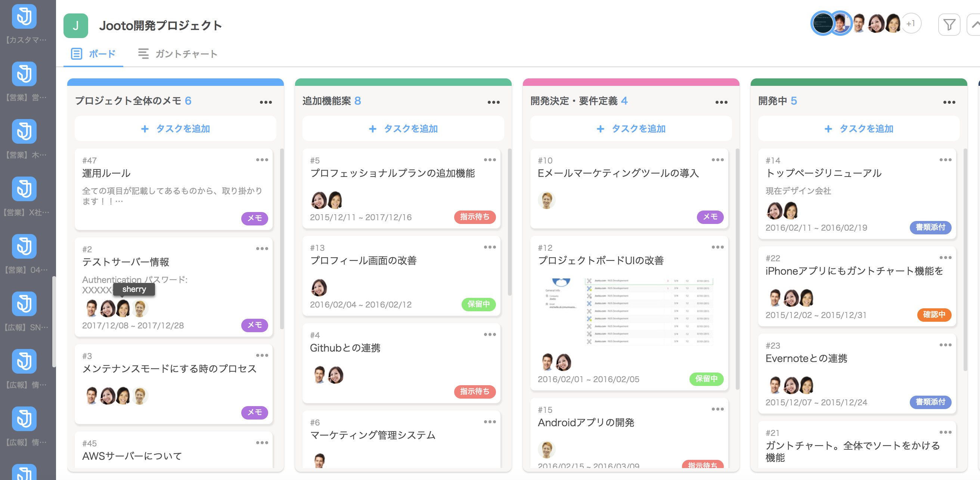
Task: Open the AWSサーバーについて card
Action: tap(174, 450)
